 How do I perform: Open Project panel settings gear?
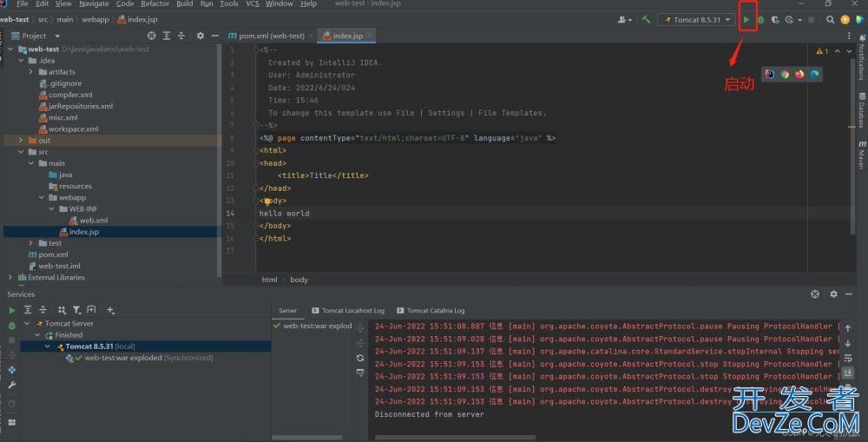click(200, 36)
